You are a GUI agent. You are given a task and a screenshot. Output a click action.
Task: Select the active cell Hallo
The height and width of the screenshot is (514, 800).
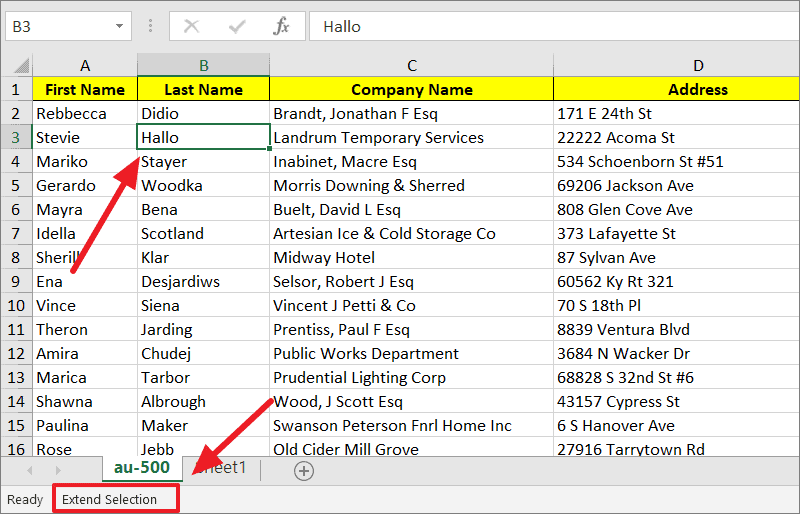click(x=204, y=137)
